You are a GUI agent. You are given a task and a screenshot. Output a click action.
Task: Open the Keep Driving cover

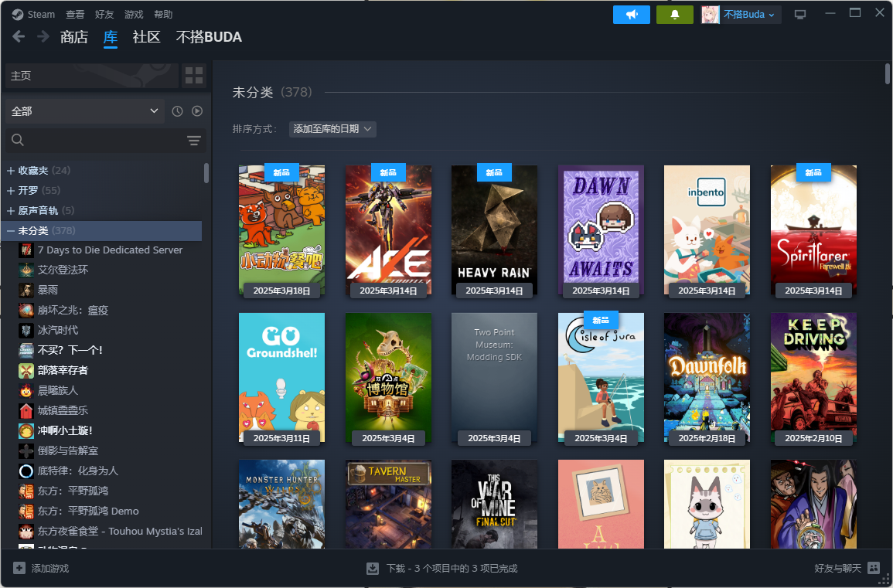(x=813, y=377)
